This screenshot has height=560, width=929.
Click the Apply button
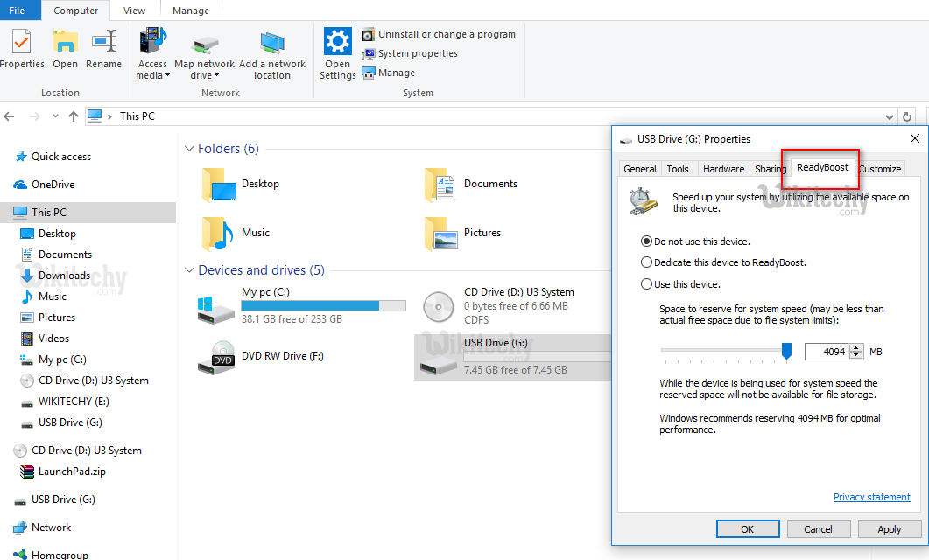point(889,529)
